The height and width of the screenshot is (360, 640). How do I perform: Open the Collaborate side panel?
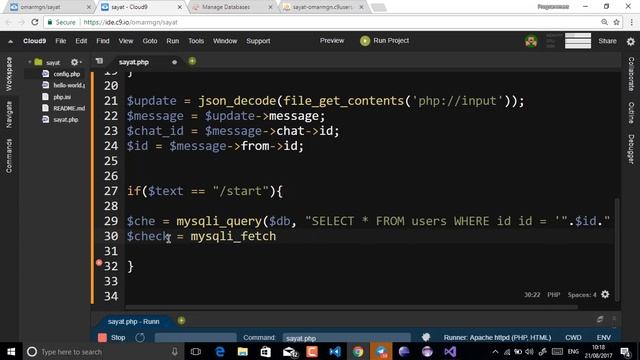(x=631, y=74)
